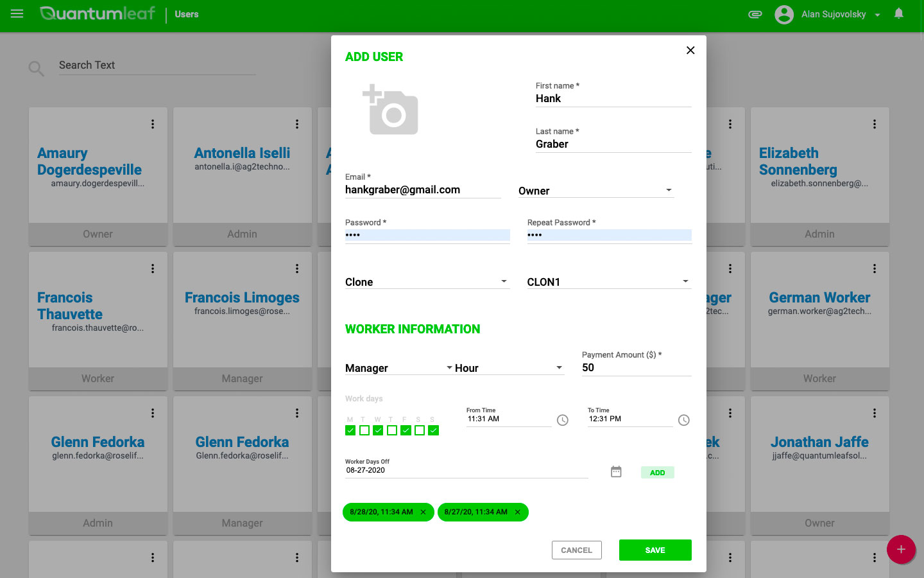The image size is (924, 578).
Task: Click the Payment Amount field
Action: [x=637, y=368]
